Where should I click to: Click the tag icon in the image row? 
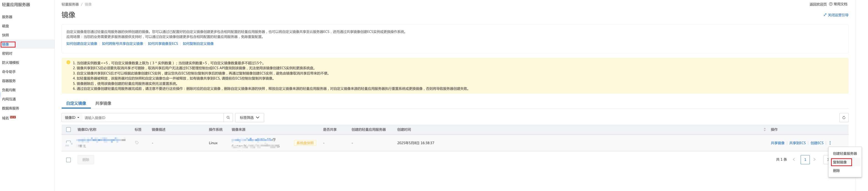137,143
